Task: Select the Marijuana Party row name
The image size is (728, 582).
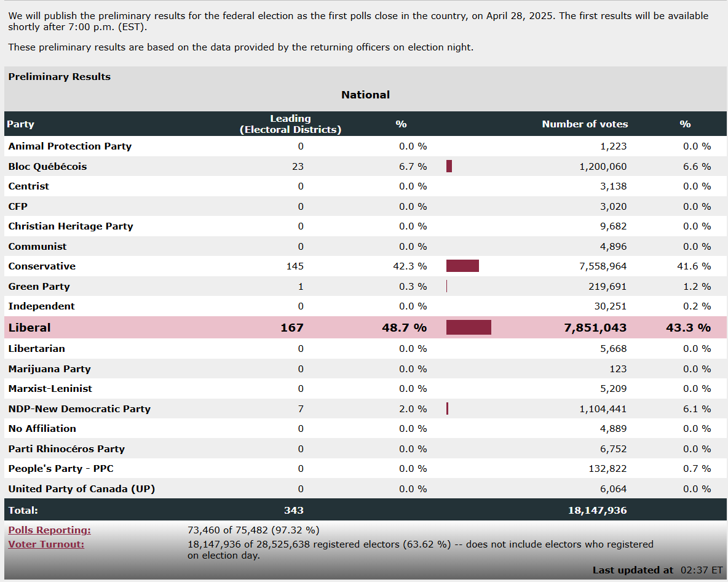Action: [49, 369]
